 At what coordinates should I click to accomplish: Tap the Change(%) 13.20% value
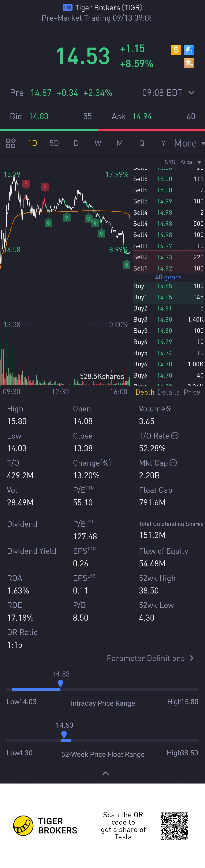(x=86, y=475)
